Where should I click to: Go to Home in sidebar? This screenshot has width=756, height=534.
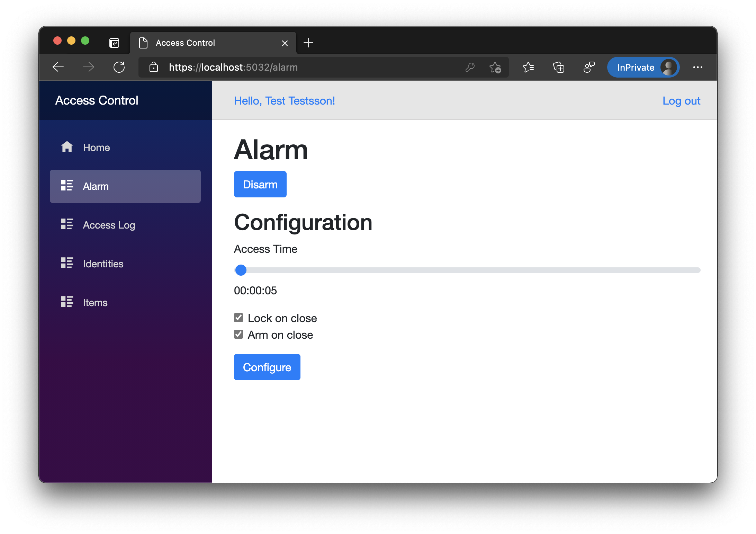(x=96, y=148)
